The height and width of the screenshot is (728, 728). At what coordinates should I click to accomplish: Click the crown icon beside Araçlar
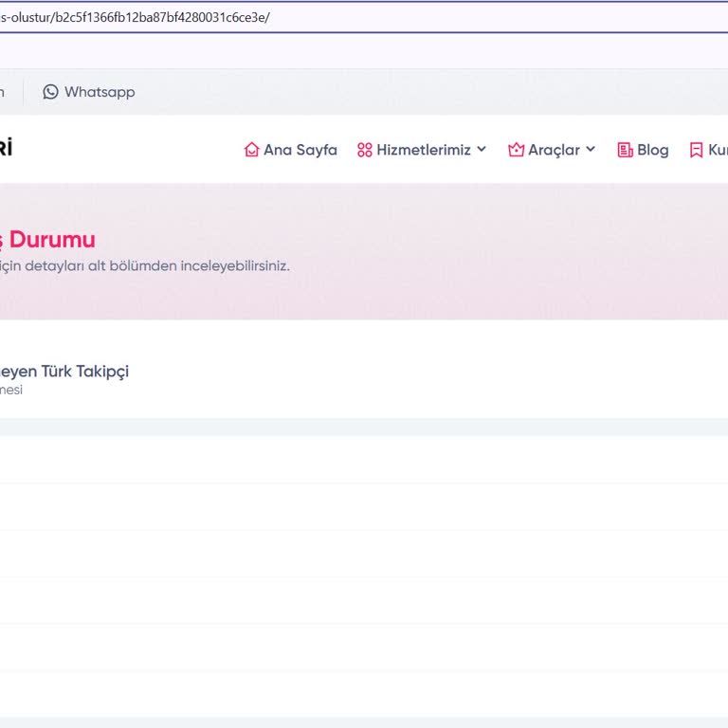(517, 150)
